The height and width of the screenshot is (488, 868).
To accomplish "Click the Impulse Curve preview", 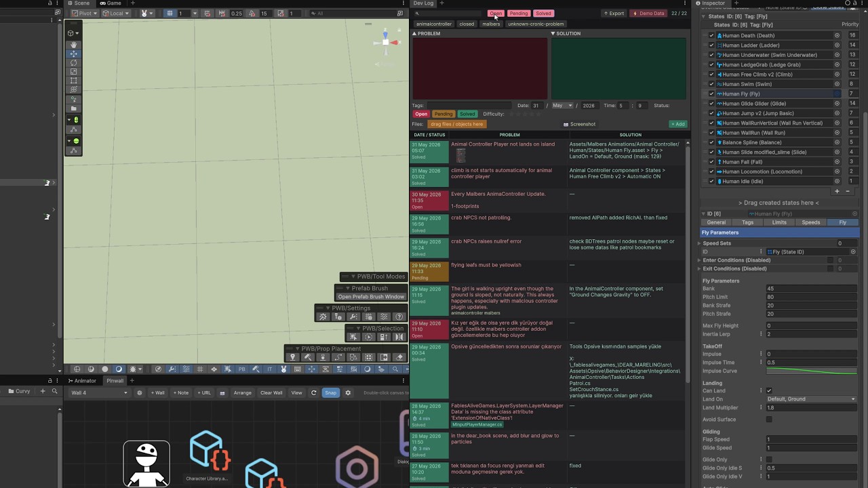I will click(x=811, y=371).
